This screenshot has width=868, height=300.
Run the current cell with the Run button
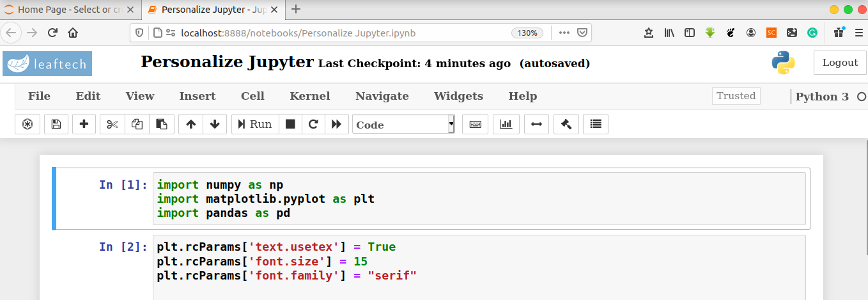(x=254, y=125)
